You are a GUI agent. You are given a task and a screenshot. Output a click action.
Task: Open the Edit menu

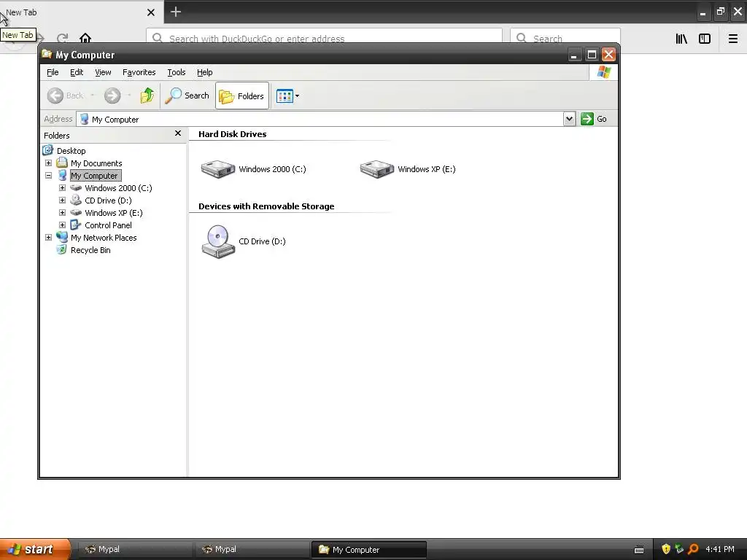coord(76,72)
